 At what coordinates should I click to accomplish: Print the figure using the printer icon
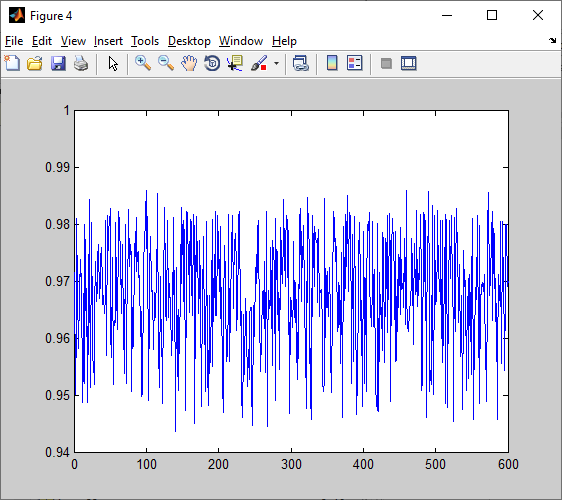coord(81,63)
